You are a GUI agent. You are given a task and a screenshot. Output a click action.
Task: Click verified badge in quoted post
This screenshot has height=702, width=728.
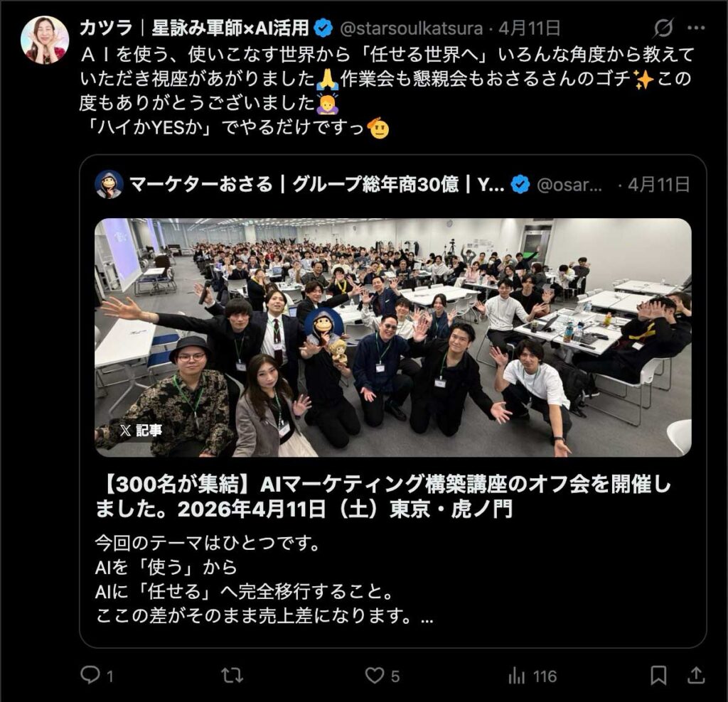[x=520, y=185]
